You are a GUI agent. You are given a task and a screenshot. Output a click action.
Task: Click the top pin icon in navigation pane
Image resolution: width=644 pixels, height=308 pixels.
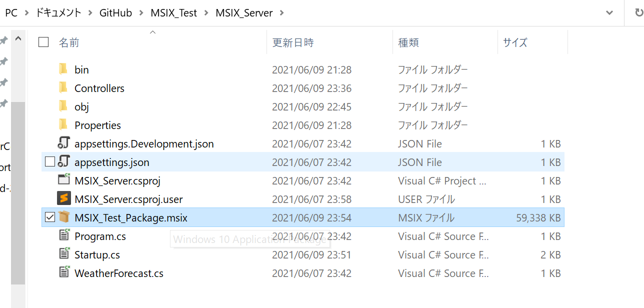pyautogui.click(x=3, y=40)
